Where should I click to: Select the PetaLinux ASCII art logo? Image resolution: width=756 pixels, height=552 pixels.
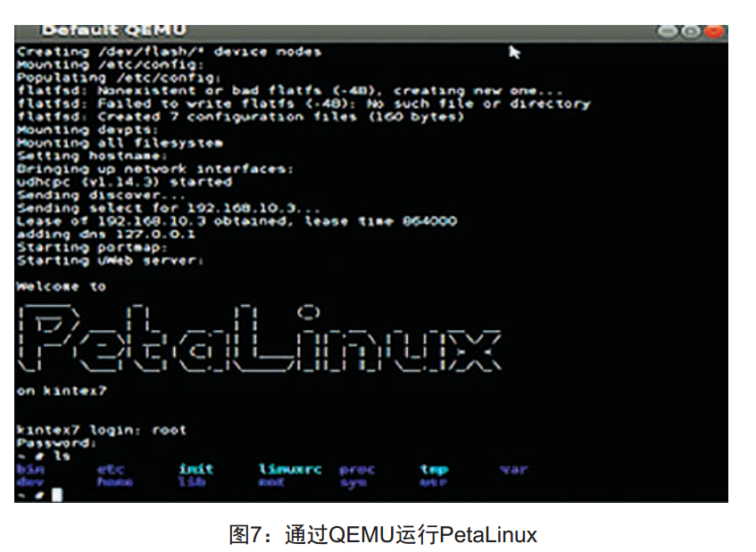tap(260, 338)
